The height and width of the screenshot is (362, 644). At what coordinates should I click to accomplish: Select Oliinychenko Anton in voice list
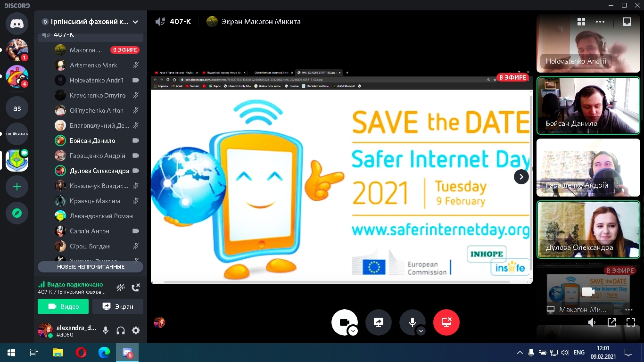(x=98, y=110)
